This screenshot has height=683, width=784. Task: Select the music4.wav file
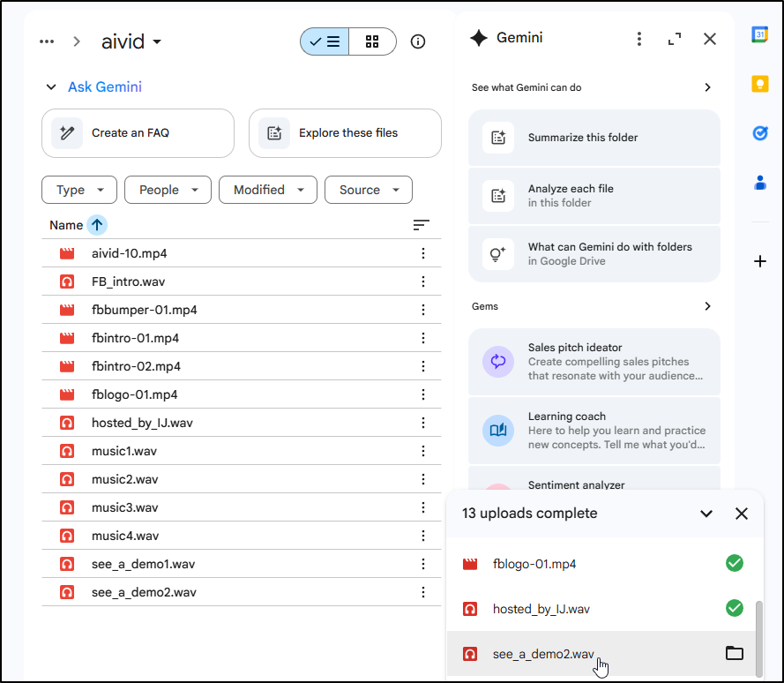pos(242,536)
